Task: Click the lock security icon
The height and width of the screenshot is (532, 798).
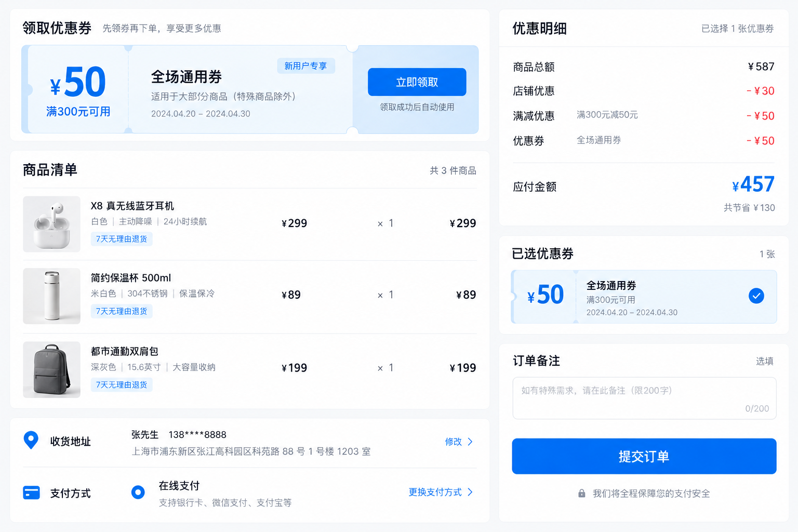Action: click(x=582, y=494)
